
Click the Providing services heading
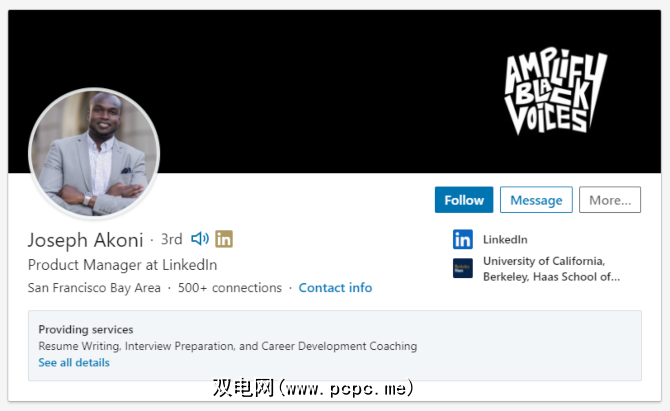click(x=86, y=329)
